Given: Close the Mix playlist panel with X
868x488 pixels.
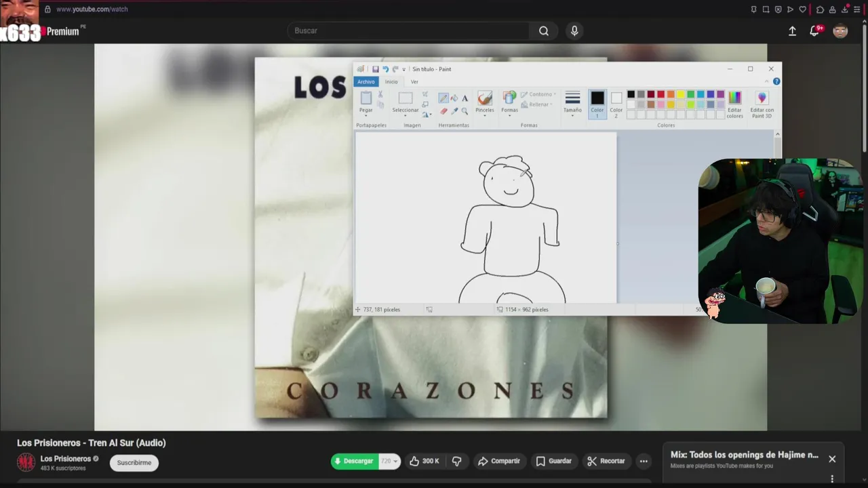Looking at the screenshot, I should [832, 459].
